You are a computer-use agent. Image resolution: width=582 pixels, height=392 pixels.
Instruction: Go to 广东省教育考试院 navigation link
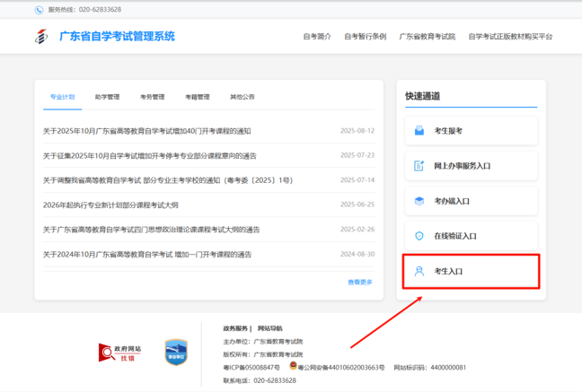point(427,37)
